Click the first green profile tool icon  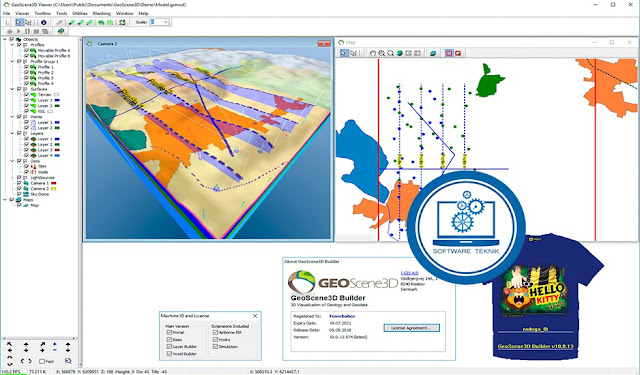click(72, 22)
